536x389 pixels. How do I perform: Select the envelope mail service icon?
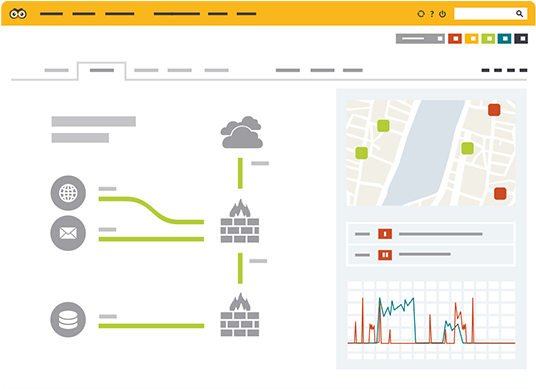click(68, 233)
